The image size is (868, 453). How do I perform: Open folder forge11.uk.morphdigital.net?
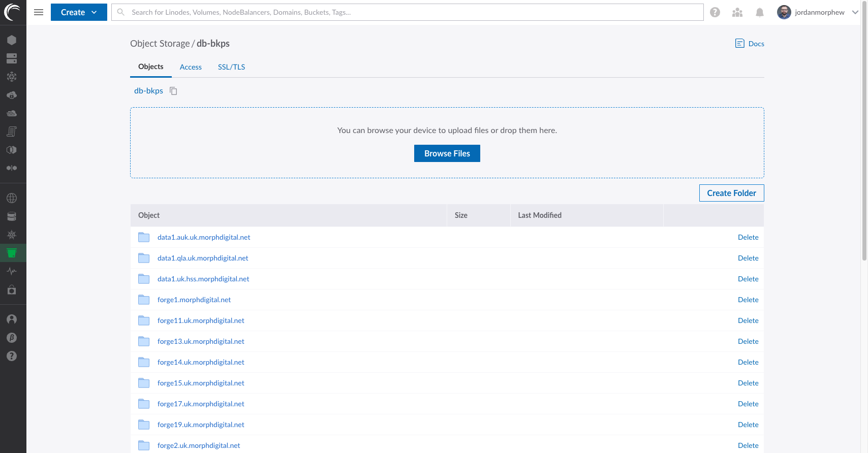click(x=201, y=320)
